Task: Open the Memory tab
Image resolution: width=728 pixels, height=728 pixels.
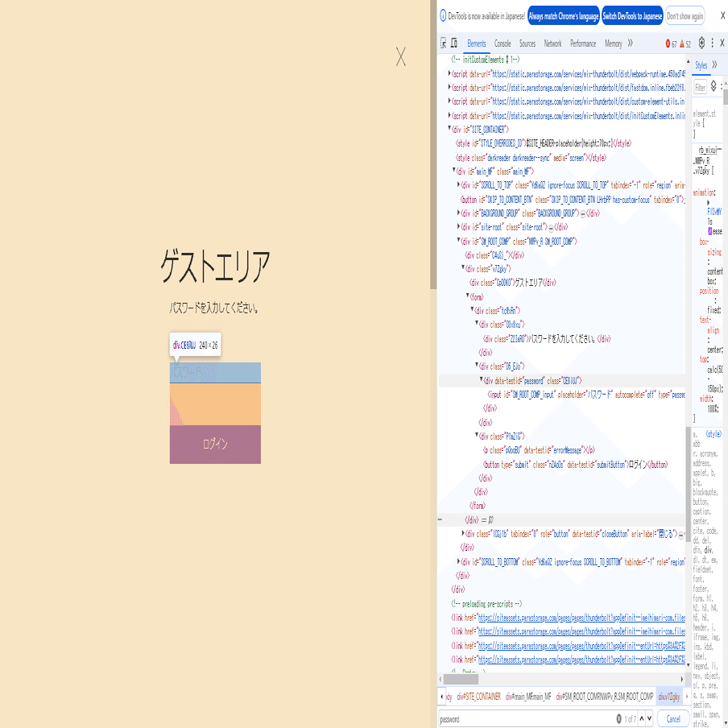Action: pyautogui.click(x=614, y=43)
